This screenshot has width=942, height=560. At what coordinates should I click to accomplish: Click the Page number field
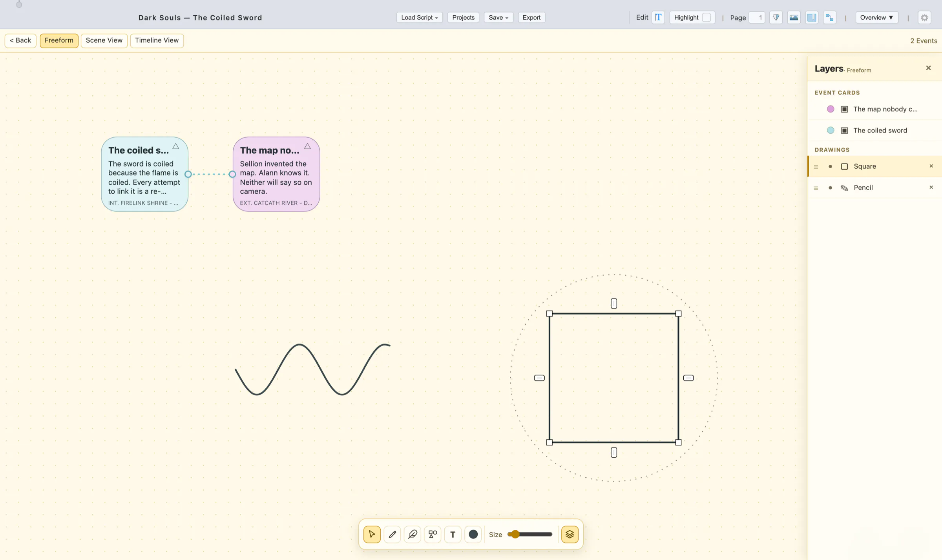click(x=757, y=17)
